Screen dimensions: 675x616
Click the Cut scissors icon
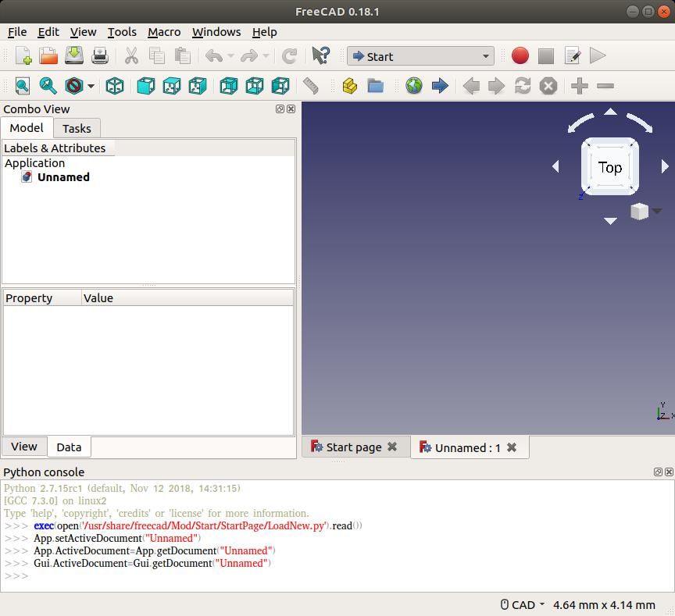131,56
